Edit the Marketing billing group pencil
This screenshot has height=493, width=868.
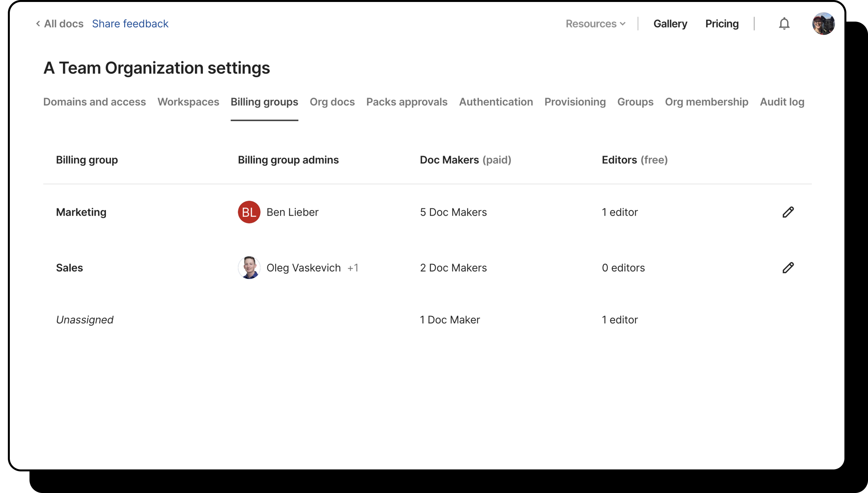click(788, 212)
